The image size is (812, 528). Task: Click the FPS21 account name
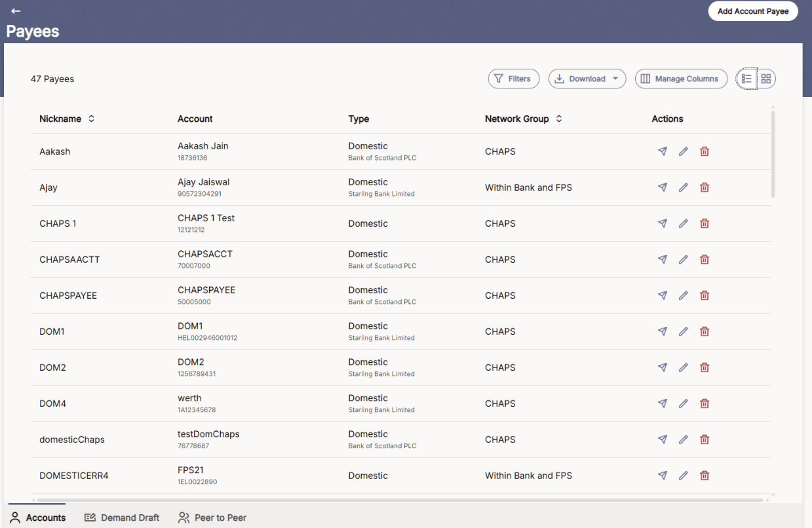(191, 470)
